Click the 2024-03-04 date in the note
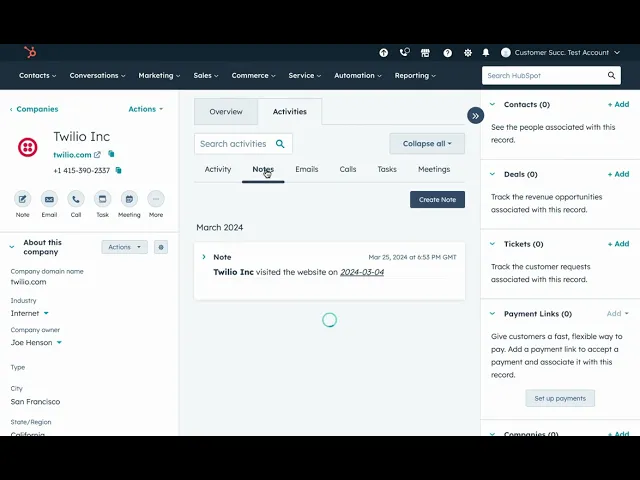The image size is (640, 480). tap(362, 272)
